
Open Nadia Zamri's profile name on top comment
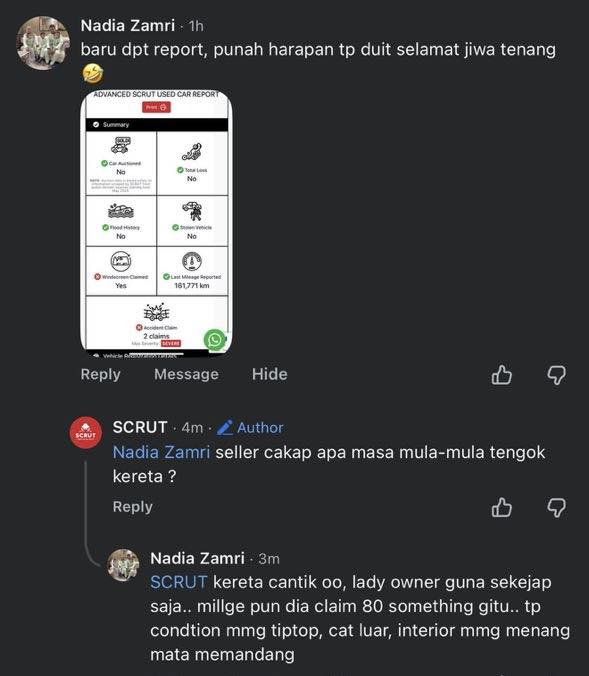click(128, 26)
